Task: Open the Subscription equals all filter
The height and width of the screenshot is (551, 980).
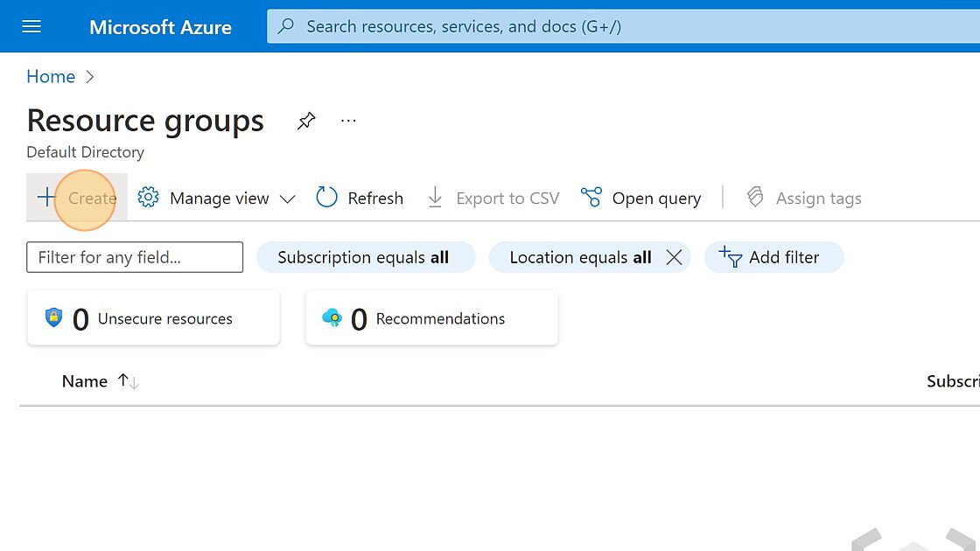Action: pyautogui.click(x=366, y=257)
